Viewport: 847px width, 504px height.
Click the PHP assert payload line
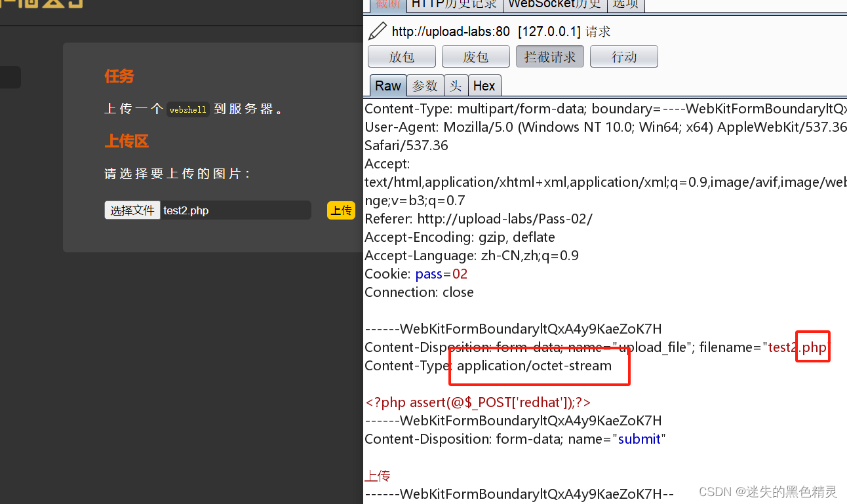(x=478, y=402)
